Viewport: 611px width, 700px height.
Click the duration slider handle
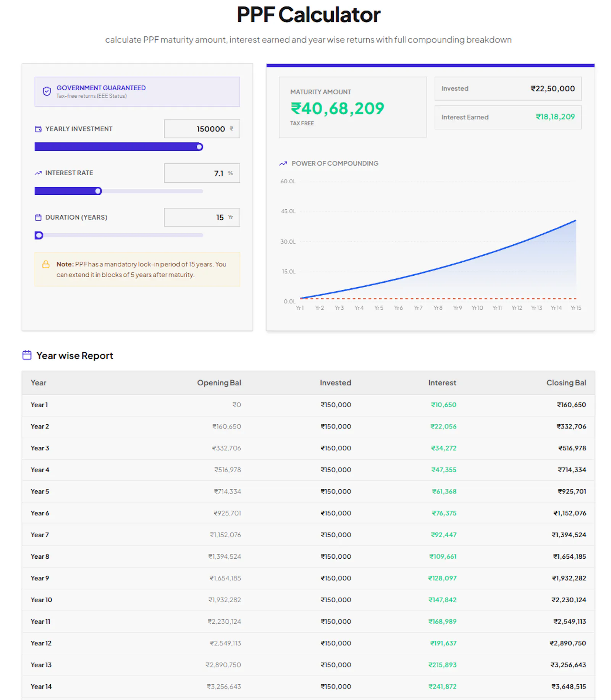[x=39, y=235]
